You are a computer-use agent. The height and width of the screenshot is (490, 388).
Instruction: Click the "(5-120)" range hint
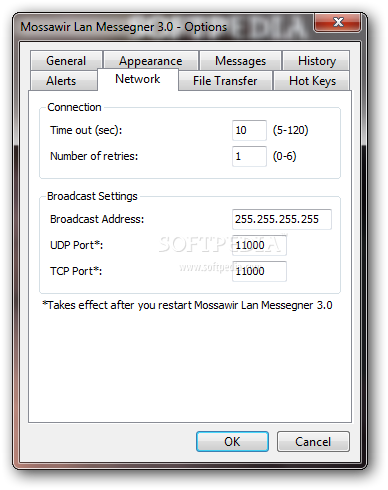click(x=291, y=130)
